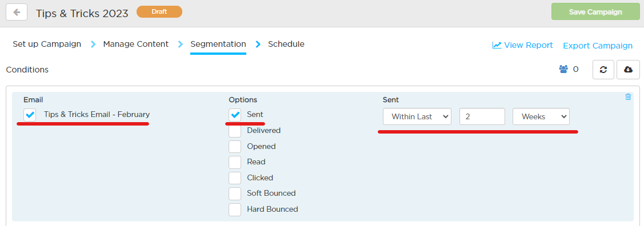The width and height of the screenshot is (644, 226).
Task: Enable the Read option checkbox
Action: click(x=235, y=162)
